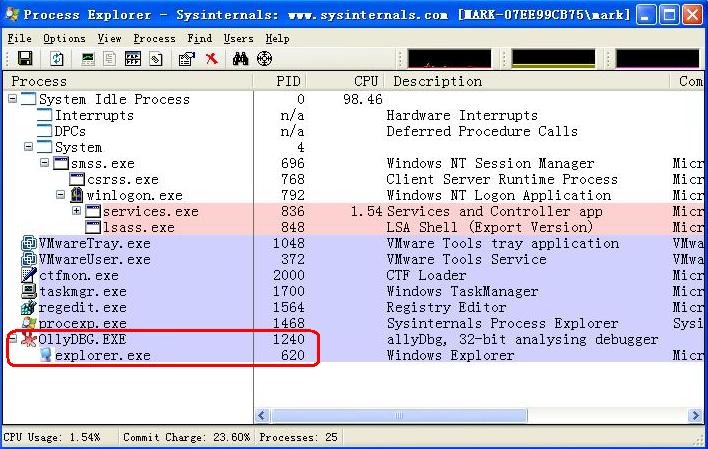
Task: Open the Users menu
Action: click(238, 39)
